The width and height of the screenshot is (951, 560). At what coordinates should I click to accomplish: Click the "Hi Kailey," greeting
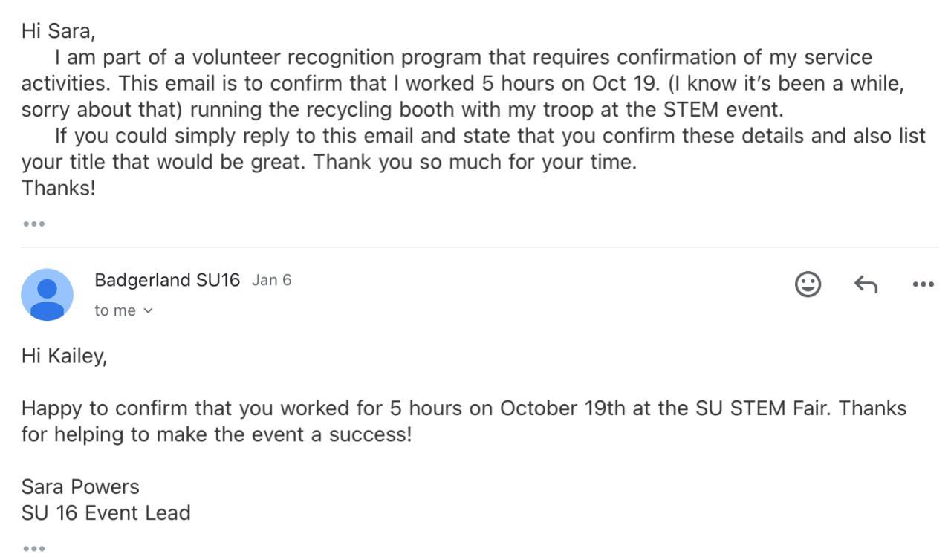(x=64, y=356)
